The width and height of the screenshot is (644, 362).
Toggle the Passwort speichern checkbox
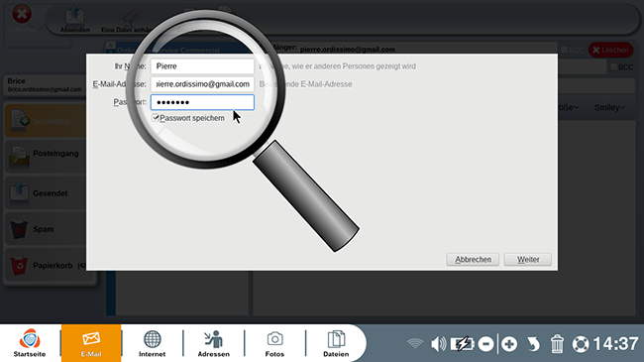pos(156,118)
